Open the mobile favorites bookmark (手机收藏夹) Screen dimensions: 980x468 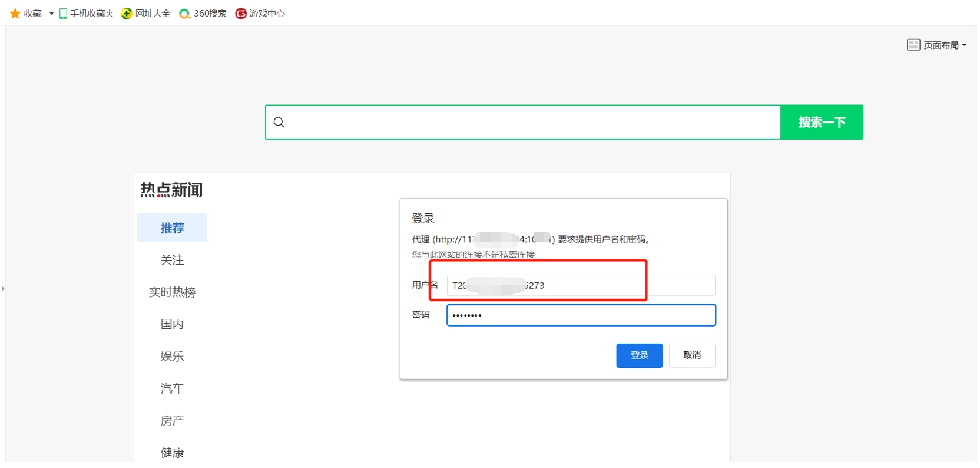click(x=87, y=14)
